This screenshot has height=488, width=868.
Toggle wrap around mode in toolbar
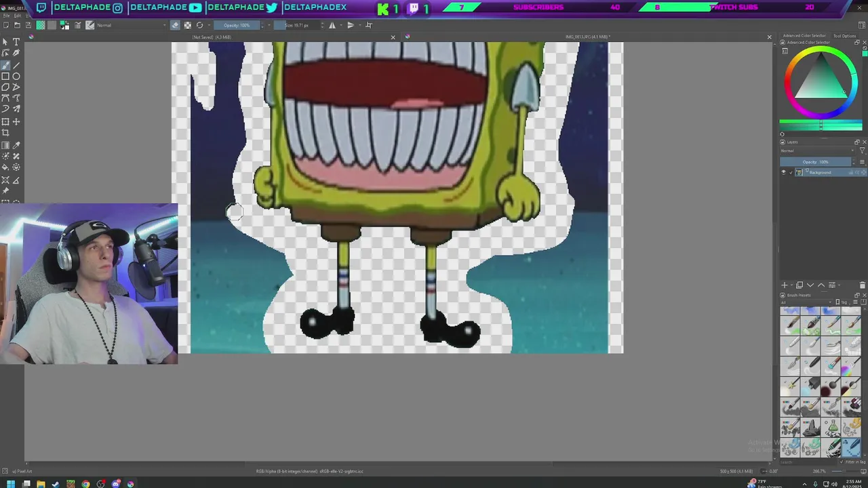(x=369, y=25)
